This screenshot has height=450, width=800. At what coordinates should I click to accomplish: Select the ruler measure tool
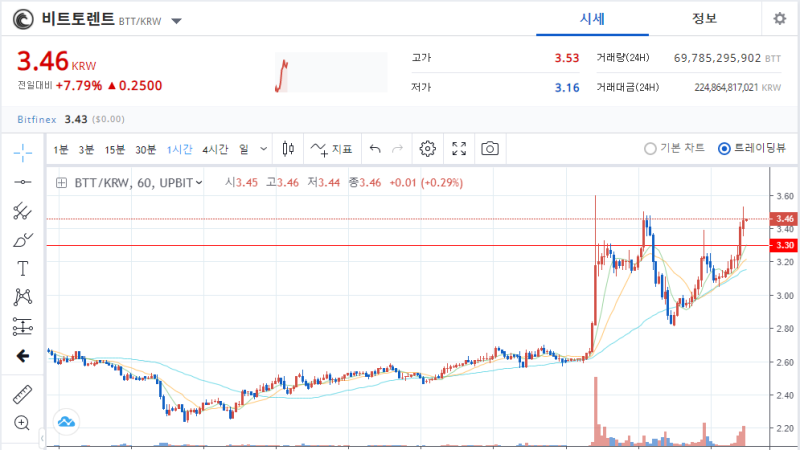[22, 394]
